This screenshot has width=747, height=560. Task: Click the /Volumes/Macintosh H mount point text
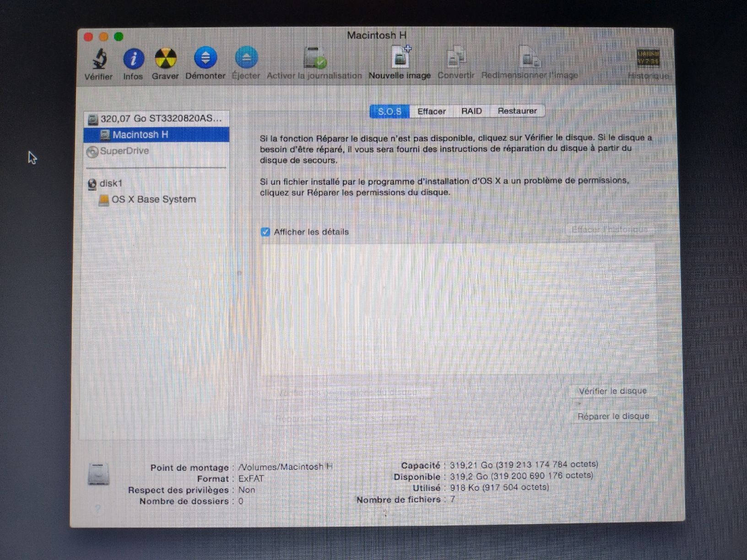point(286,467)
